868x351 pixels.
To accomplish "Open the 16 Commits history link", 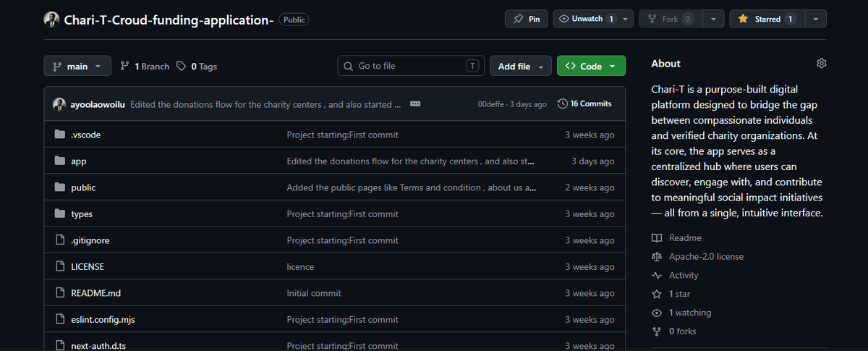I will tap(584, 104).
